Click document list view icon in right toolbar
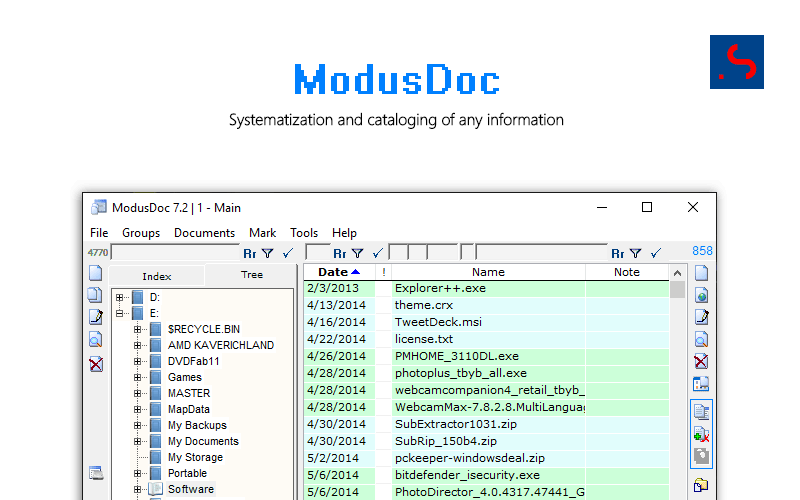The image size is (800, 500). click(x=702, y=411)
